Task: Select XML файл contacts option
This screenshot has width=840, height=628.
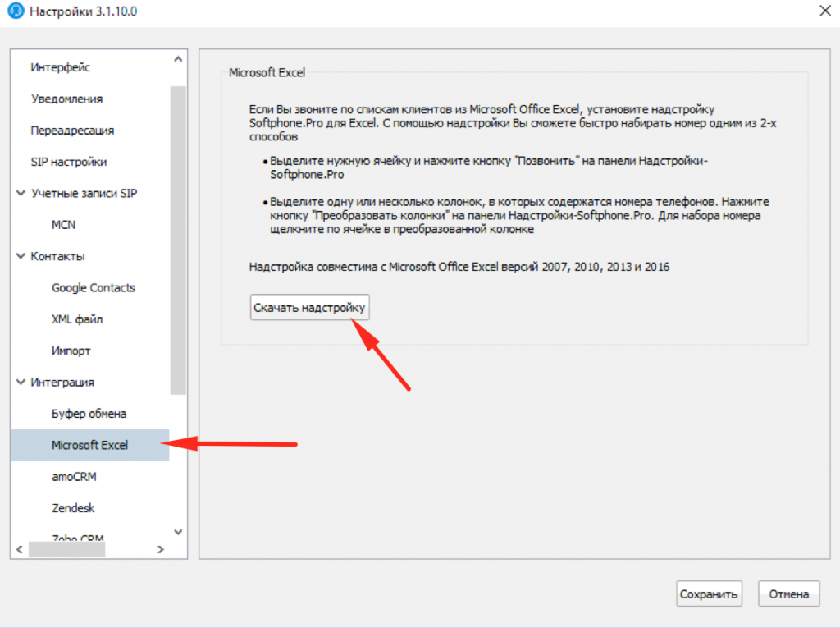Action: click(x=77, y=319)
